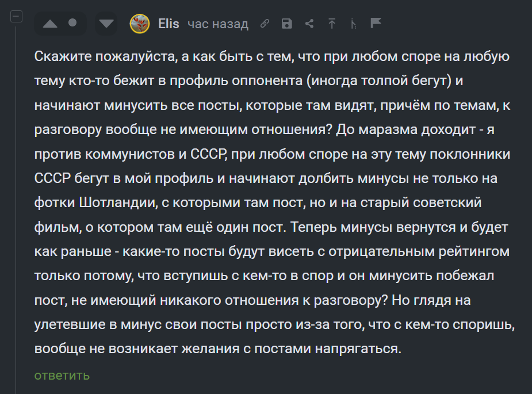
Task: Open the comment branch icon
Action: click(x=353, y=24)
